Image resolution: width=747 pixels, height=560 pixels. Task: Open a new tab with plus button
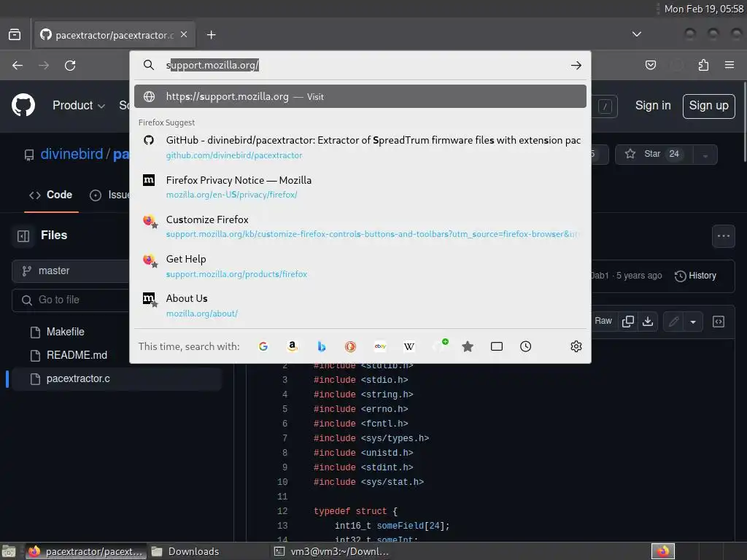(x=211, y=35)
